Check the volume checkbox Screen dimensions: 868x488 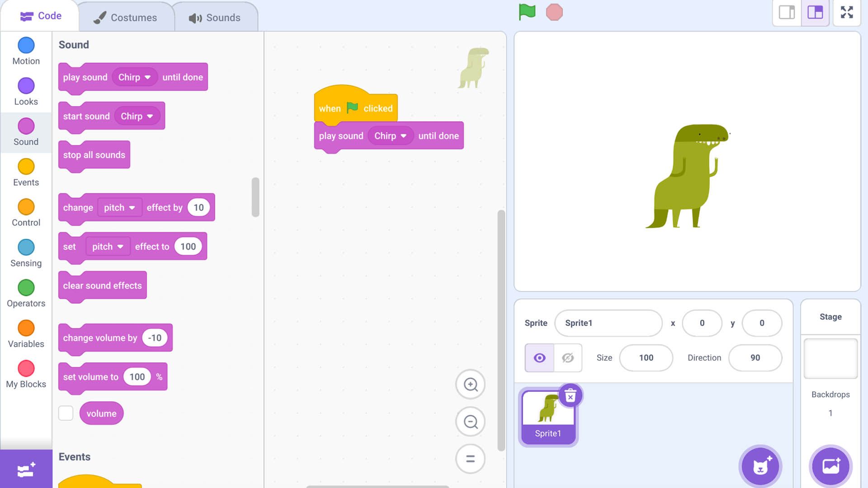pos(66,413)
